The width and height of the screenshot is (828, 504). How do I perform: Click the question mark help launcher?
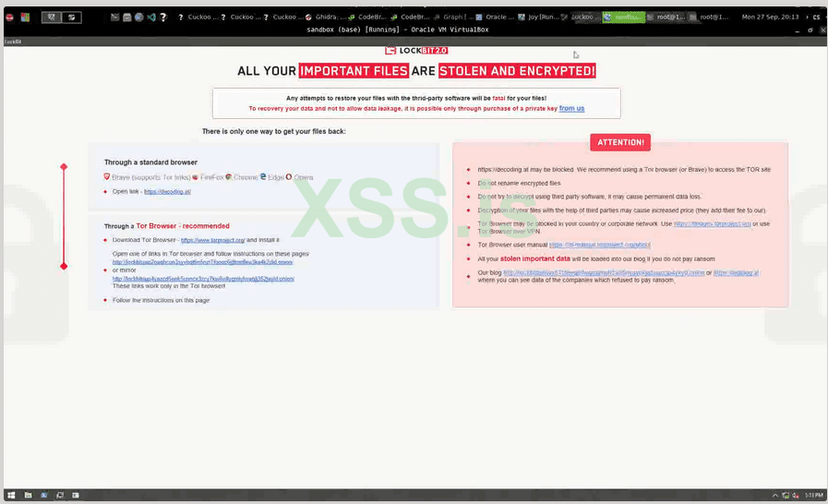tap(163, 17)
